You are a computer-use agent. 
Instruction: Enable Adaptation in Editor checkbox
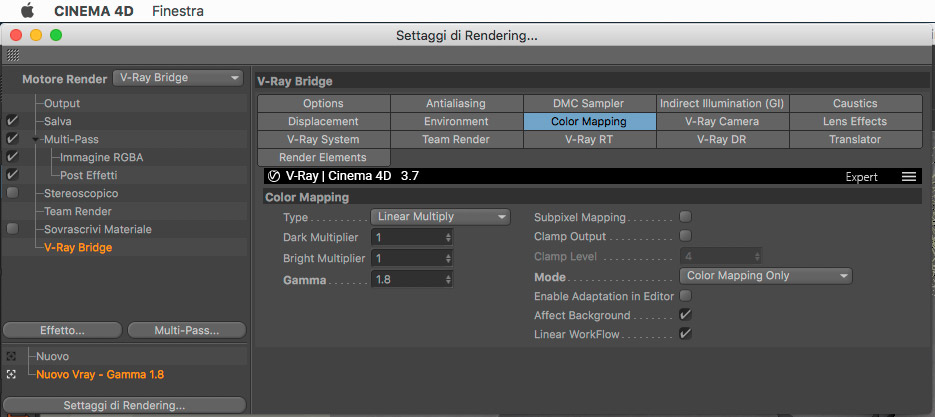[686, 295]
